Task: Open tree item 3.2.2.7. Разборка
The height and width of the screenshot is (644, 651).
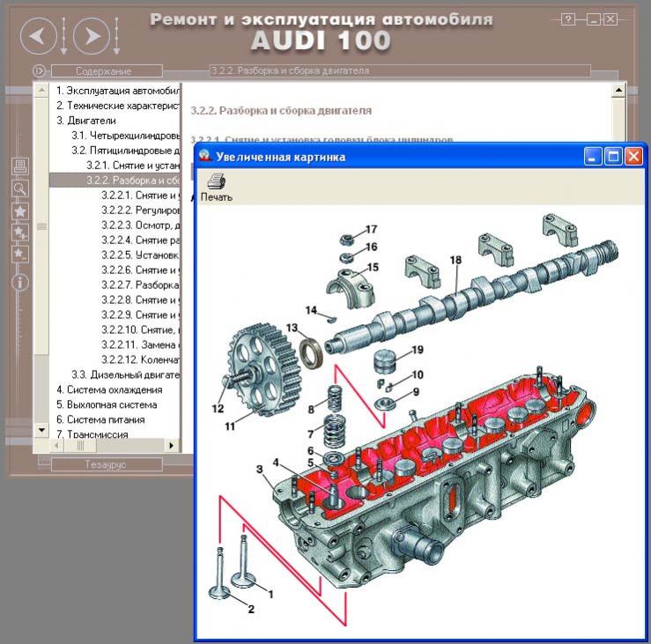Action: (x=140, y=285)
